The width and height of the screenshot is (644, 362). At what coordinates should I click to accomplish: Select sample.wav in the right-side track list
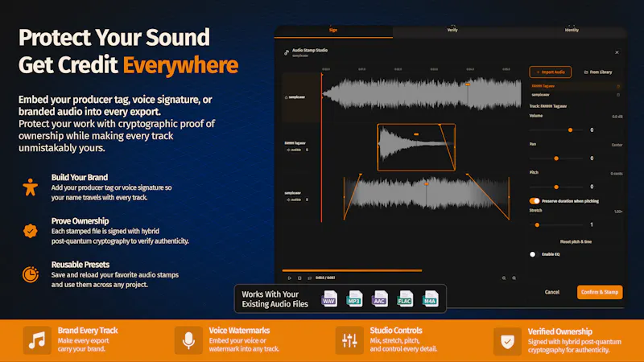click(575, 95)
